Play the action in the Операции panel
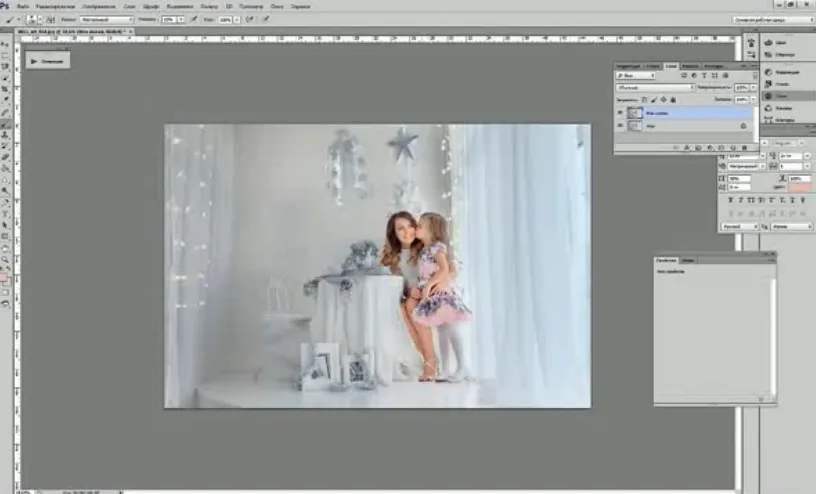This screenshot has height=494, width=816. [x=33, y=61]
